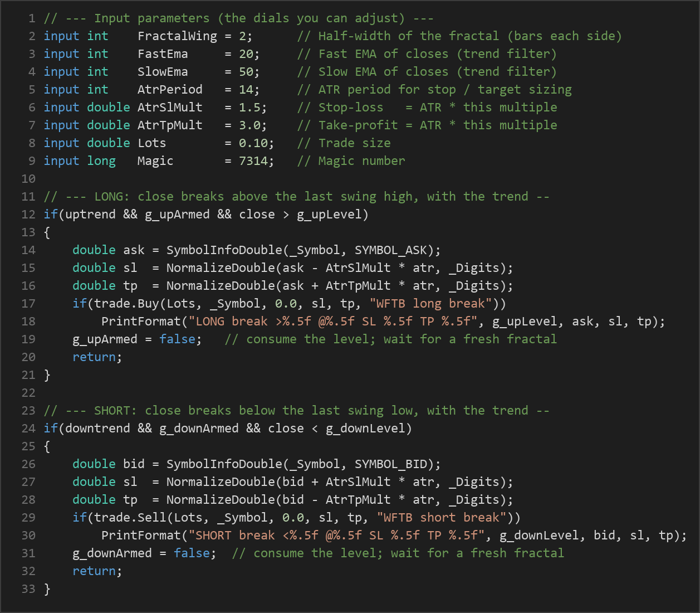Click the Fast EMA of closes comment
Screen dimensions: 700x613
pyautogui.click(x=427, y=54)
